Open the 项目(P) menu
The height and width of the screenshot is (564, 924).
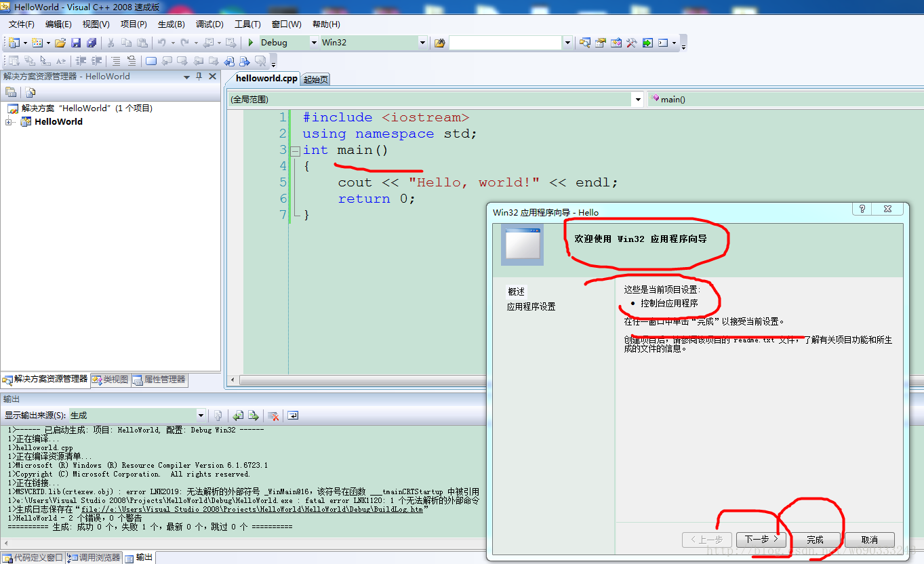pos(134,24)
